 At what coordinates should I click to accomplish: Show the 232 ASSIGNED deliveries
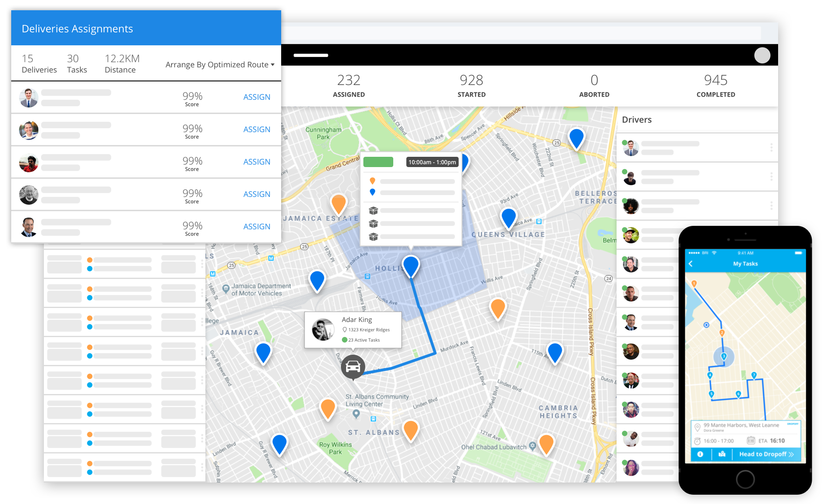[349, 86]
